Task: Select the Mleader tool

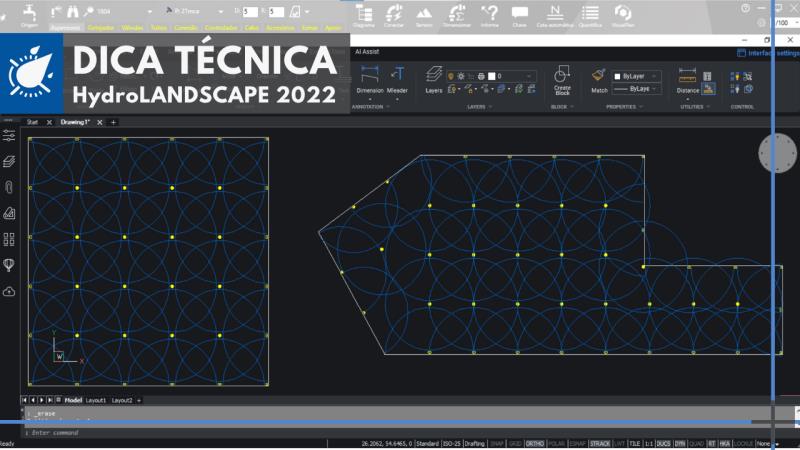Action: (397, 80)
